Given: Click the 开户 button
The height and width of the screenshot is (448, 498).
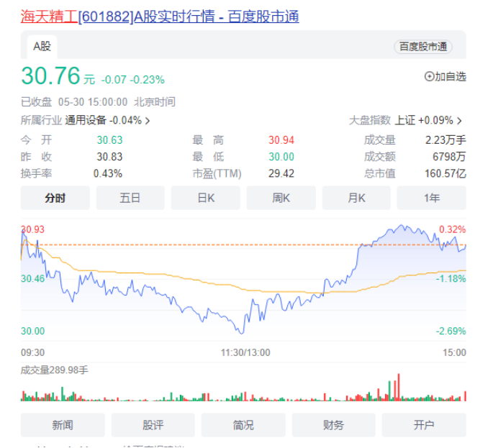Looking at the screenshot, I should [x=424, y=425].
